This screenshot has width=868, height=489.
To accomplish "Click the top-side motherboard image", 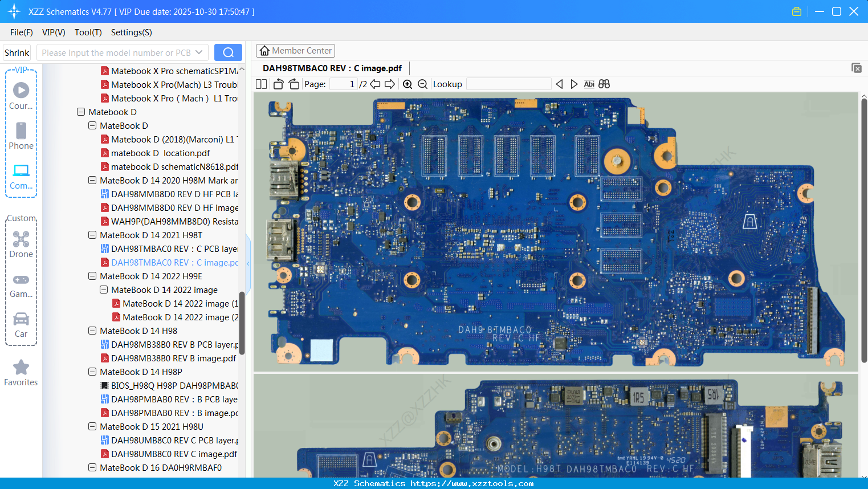I will 556,232.
